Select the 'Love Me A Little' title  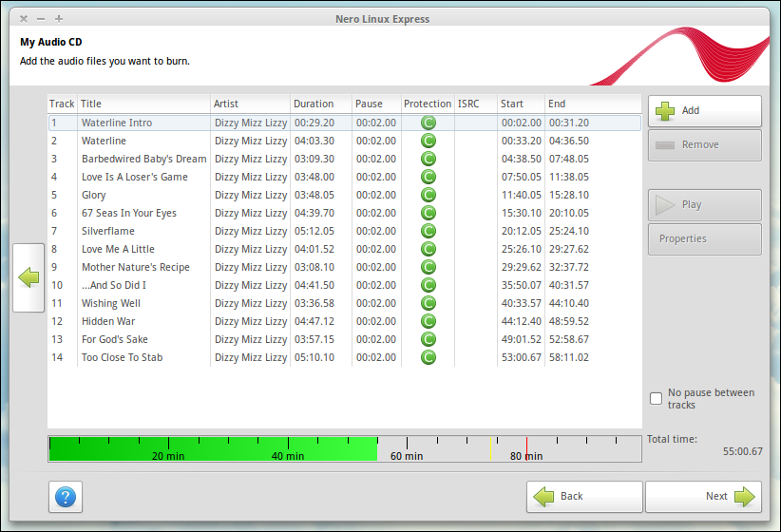click(x=118, y=249)
